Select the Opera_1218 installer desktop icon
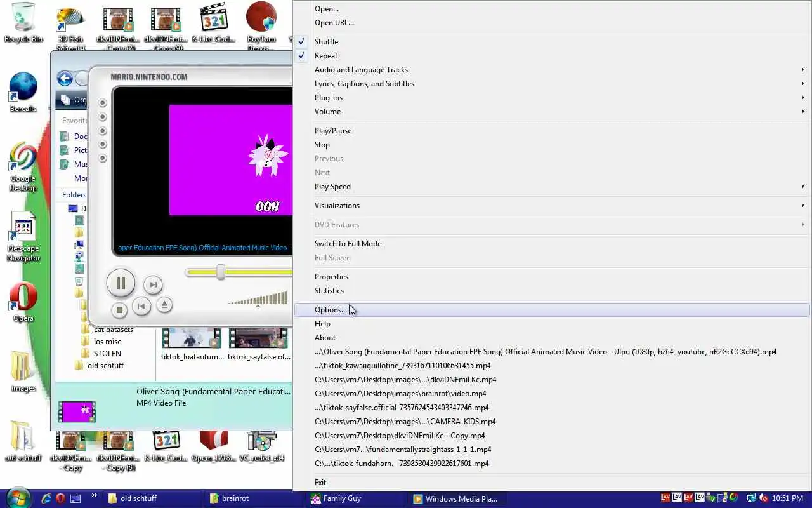 pos(214,446)
